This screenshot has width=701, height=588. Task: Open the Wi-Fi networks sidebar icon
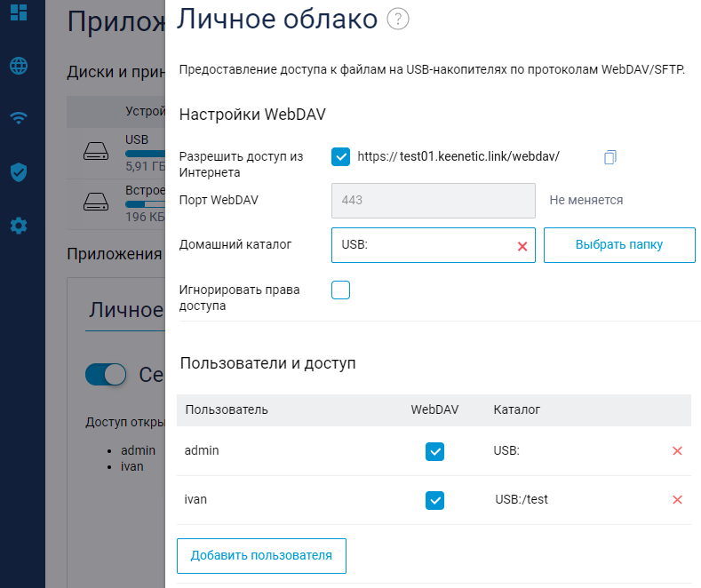pos(19,118)
